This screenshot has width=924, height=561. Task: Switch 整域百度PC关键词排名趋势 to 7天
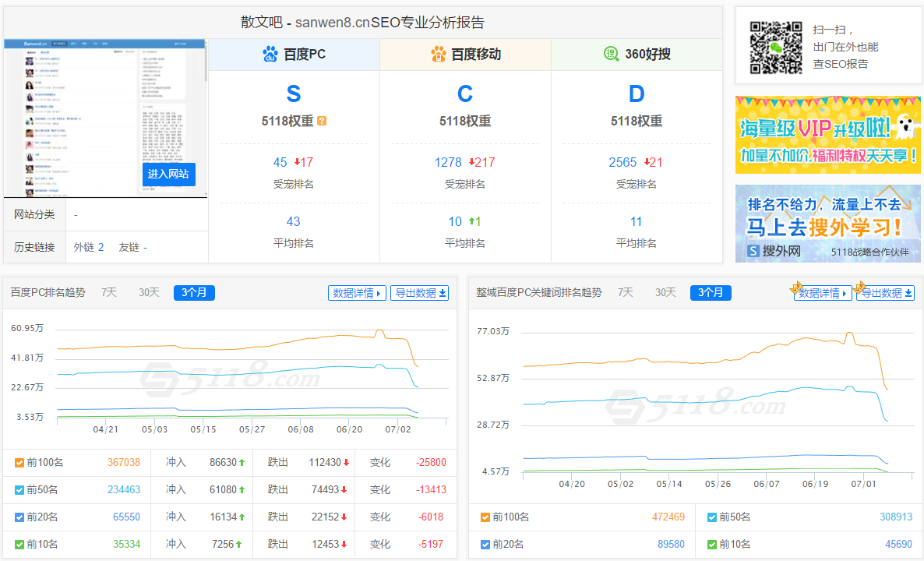[626, 293]
